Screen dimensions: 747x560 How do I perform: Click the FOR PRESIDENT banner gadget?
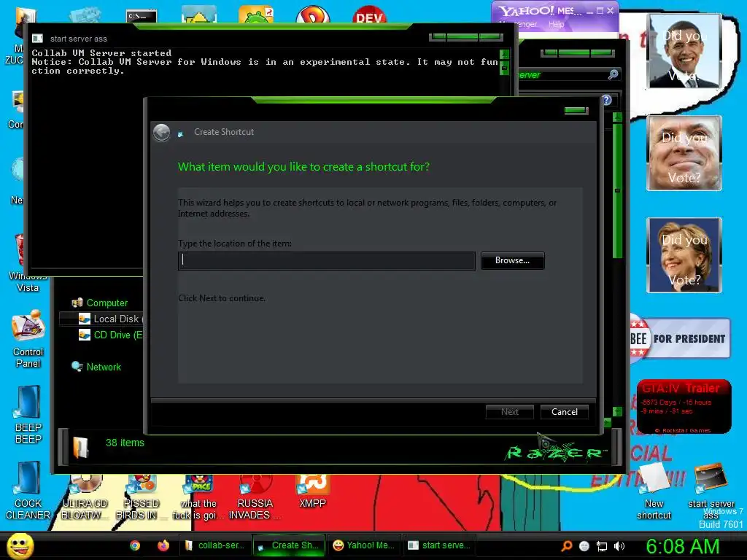pyautogui.click(x=681, y=338)
